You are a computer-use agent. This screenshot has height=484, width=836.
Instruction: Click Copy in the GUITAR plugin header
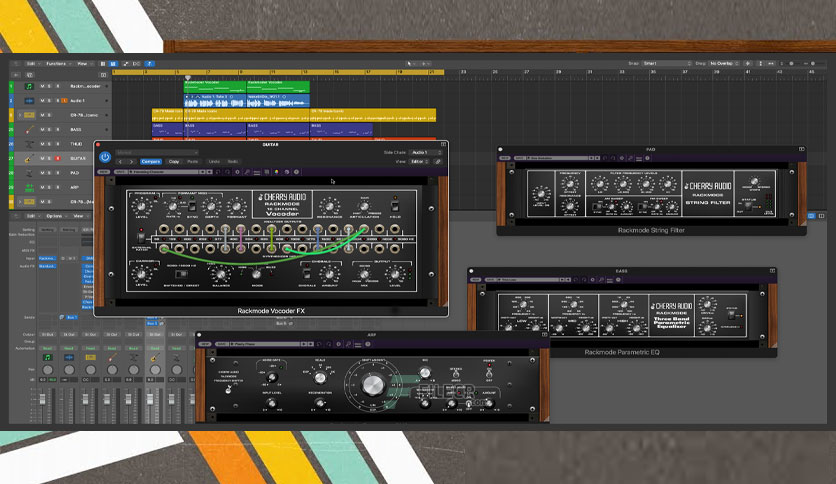tap(174, 162)
